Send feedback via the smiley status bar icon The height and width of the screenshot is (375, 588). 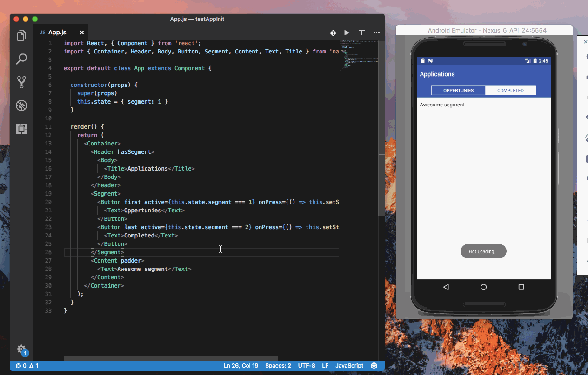coord(374,366)
